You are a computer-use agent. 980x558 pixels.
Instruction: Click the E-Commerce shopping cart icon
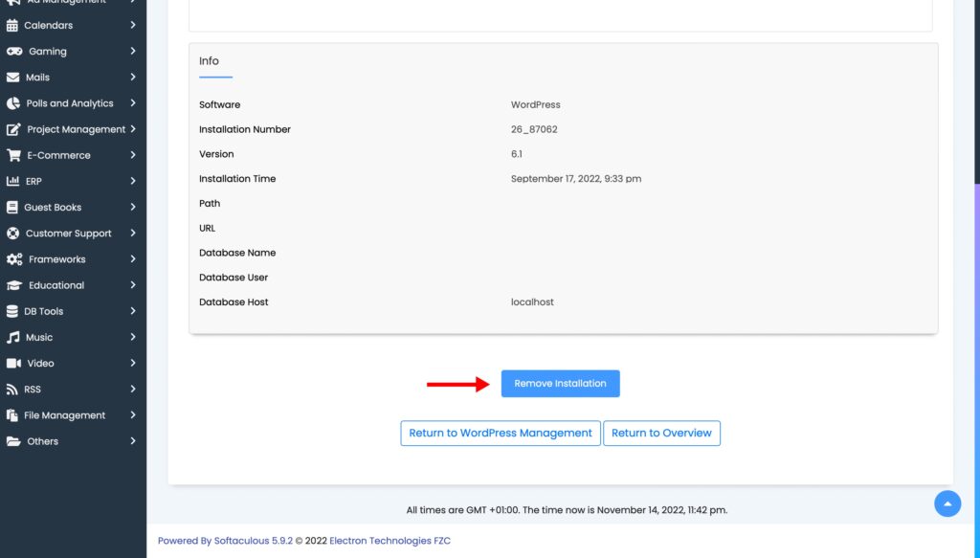[13, 156]
